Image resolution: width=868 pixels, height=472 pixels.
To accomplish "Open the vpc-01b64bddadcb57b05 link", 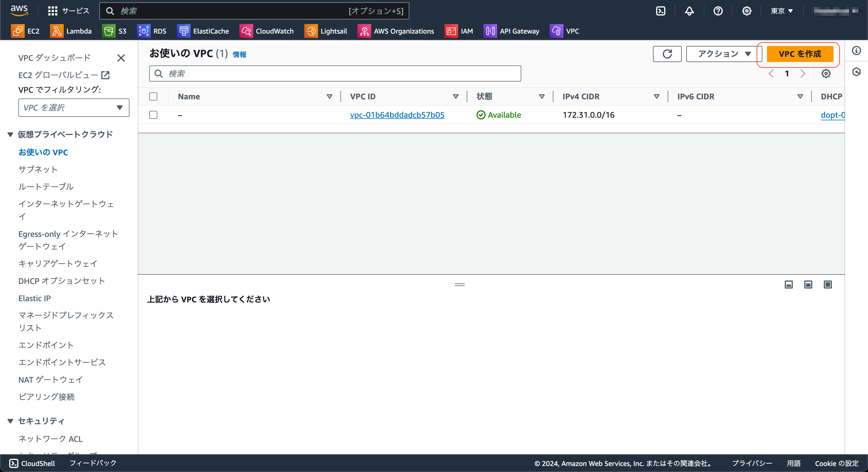I will (x=397, y=115).
